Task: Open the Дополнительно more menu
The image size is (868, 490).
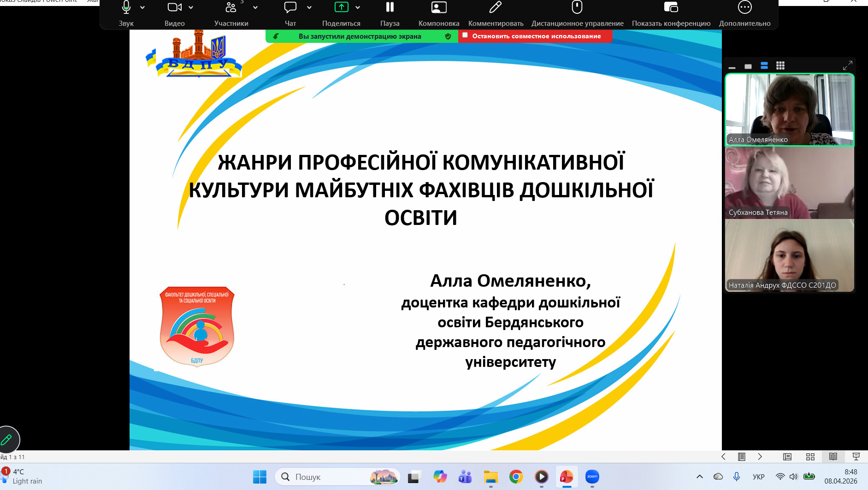Action: tap(744, 8)
